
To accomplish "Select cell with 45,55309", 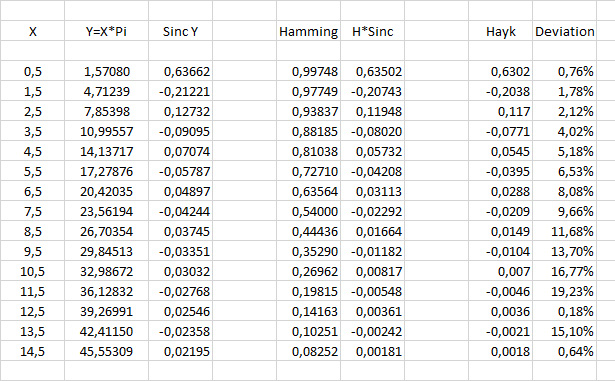I will pos(106,351).
